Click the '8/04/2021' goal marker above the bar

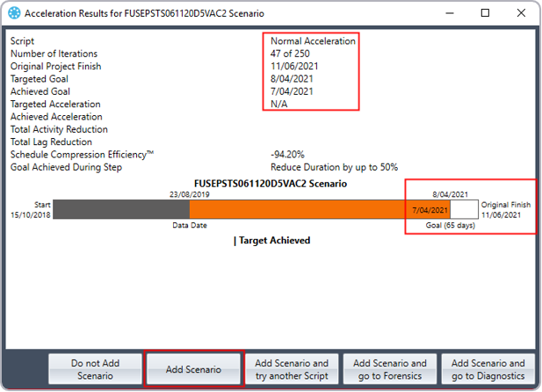450,194
